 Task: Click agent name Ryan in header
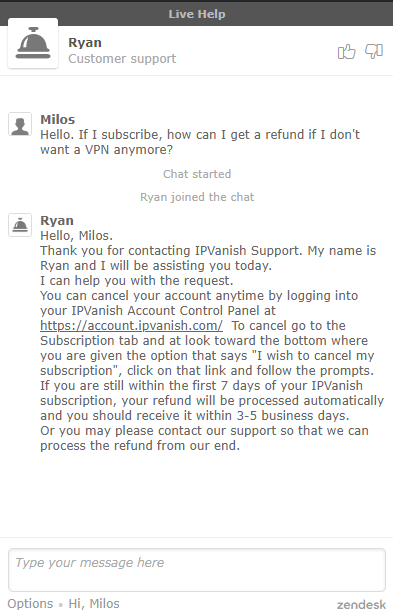85,42
